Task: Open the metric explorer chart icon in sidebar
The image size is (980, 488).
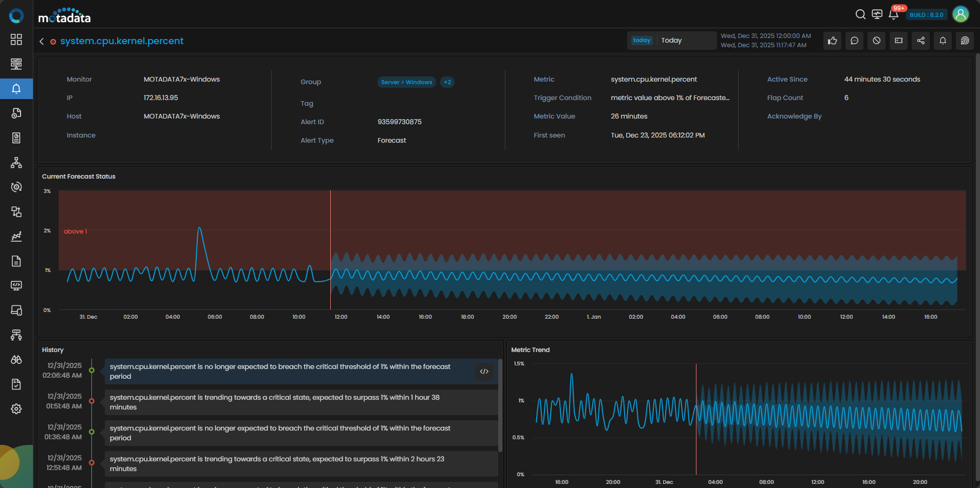Action: [x=16, y=237]
